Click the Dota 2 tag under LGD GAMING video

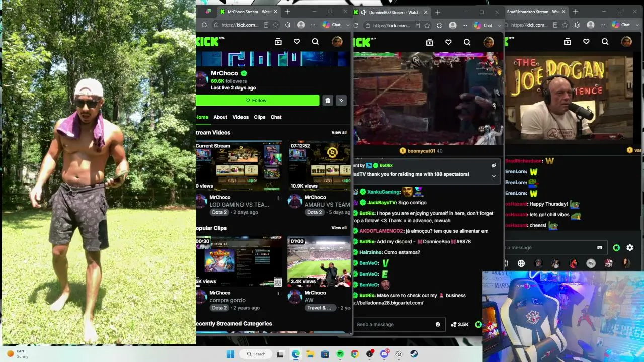219,212
